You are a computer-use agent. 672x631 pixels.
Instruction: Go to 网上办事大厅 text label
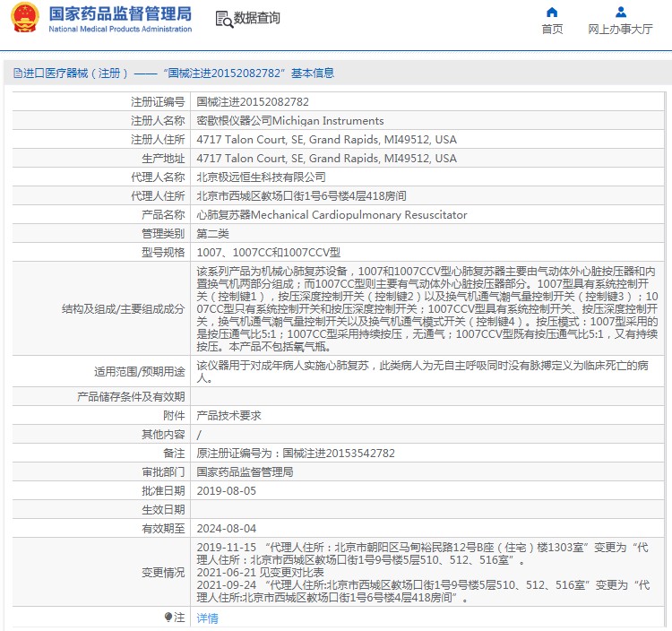click(x=620, y=30)
